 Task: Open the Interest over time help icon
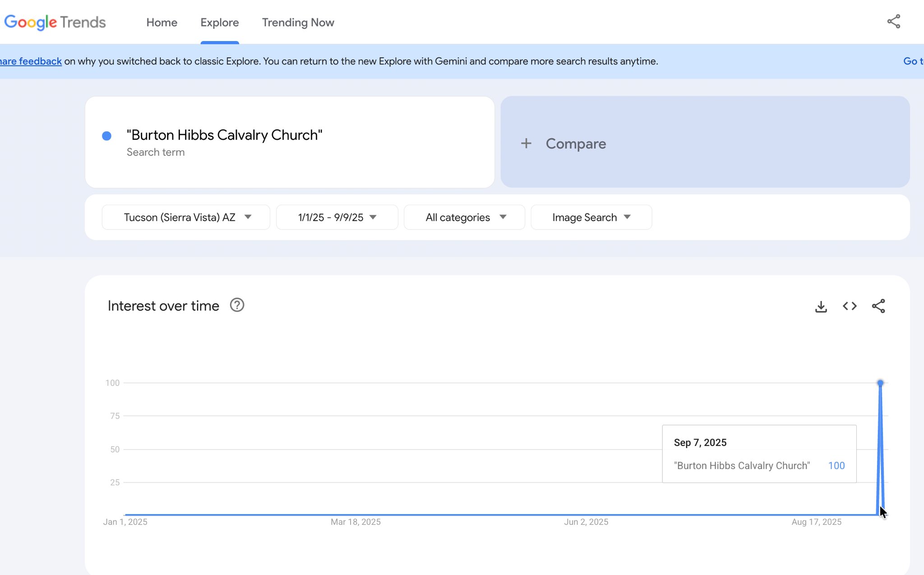237,306
